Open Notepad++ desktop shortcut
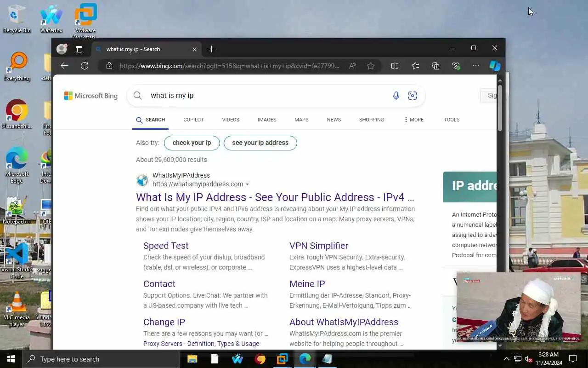The image size is (588, 368). [17, 211]
